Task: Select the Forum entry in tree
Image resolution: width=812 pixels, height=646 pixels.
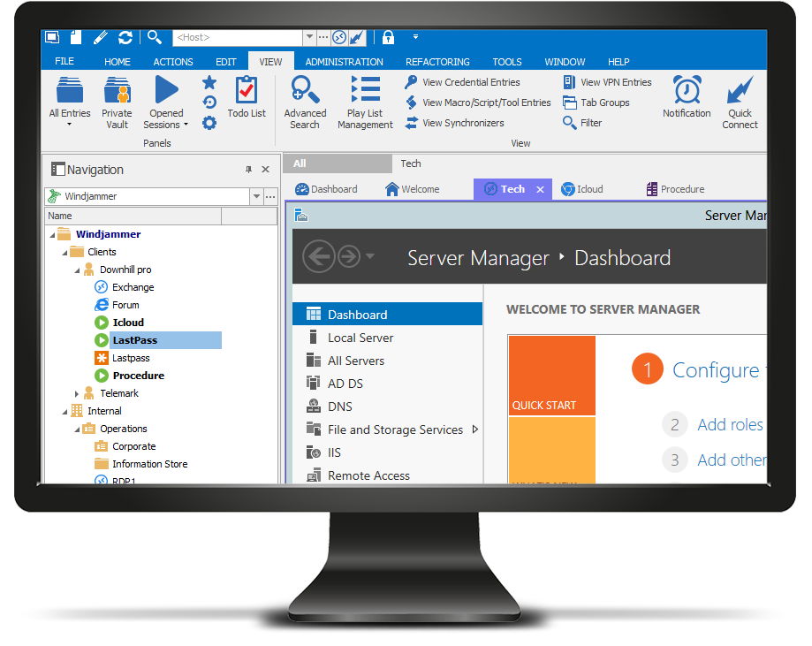Action: [117, 305]
